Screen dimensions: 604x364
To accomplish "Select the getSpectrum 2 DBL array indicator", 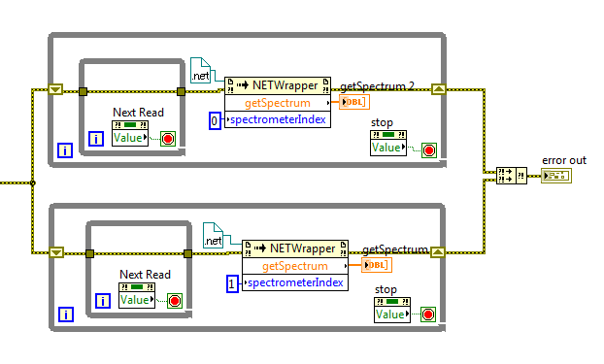I will click(354, 103).
